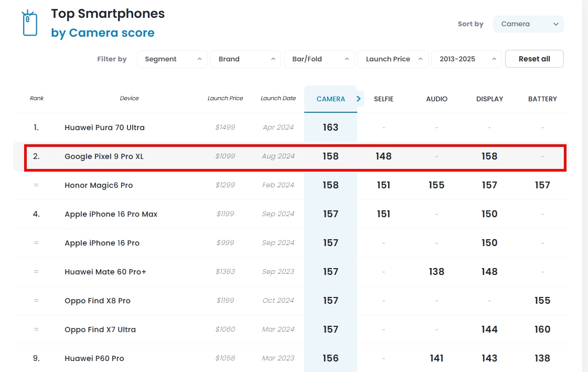The image size is (588, 372).
Task: Click selfie score 148 for Google Pixel 9 Pro XL
Action: click(x=383, y=156)
